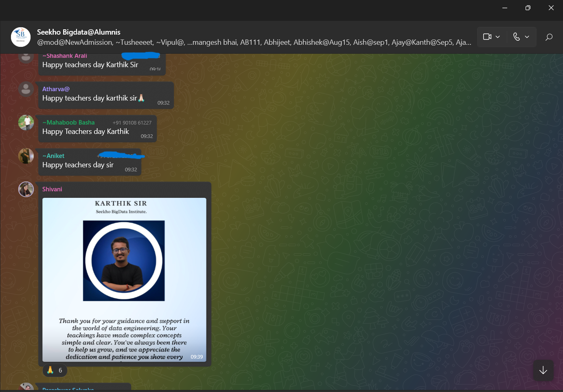This screenshot has height=392, width=563.
Task: Click sender name ~Aniket
Action: coord(53,156)
